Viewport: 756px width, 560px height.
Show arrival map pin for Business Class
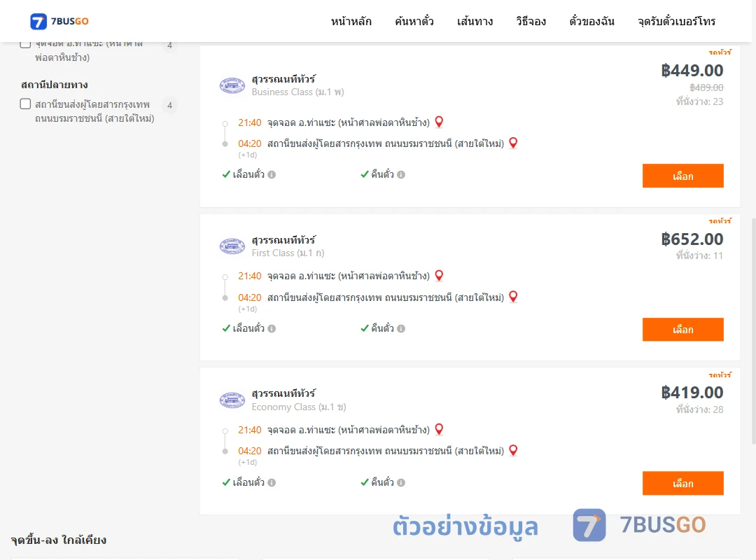pos(514,143)
